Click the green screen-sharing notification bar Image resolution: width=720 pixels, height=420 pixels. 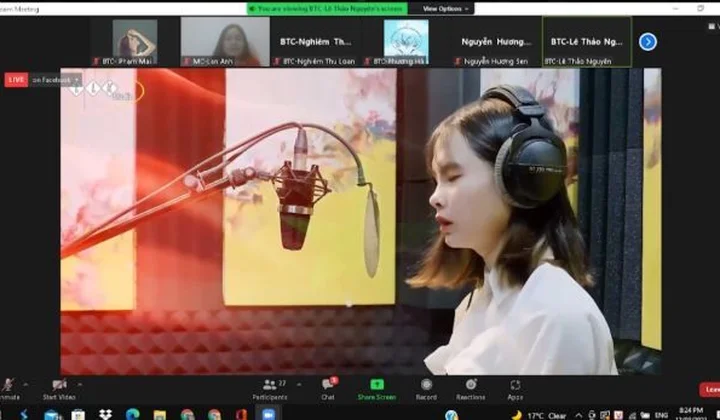click(327, 9)
